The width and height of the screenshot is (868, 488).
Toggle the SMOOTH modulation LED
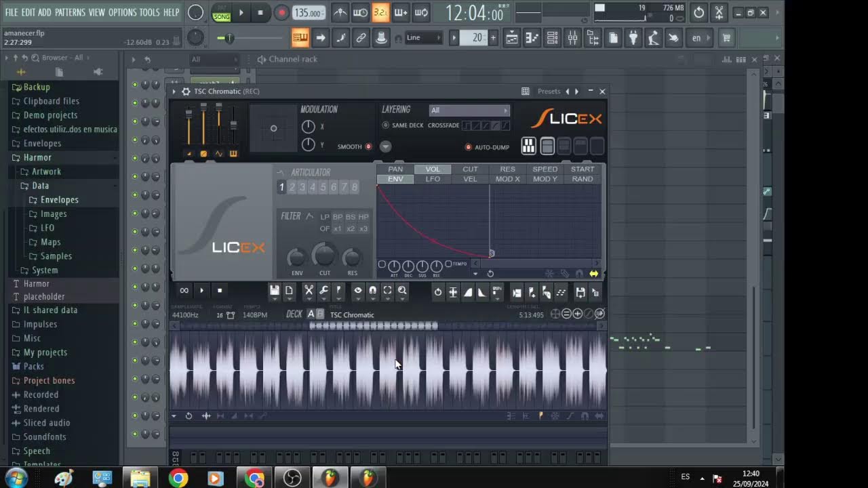369,146
